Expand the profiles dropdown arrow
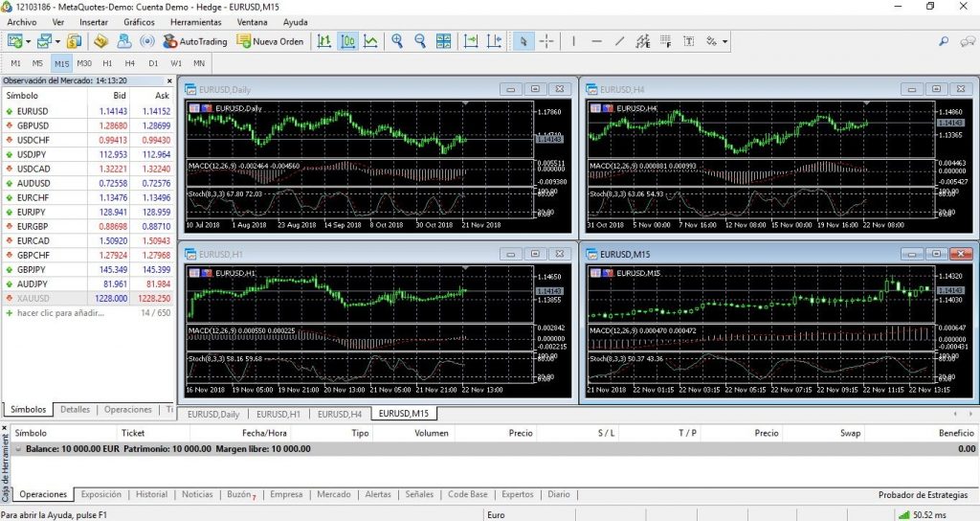 [58, 41]
